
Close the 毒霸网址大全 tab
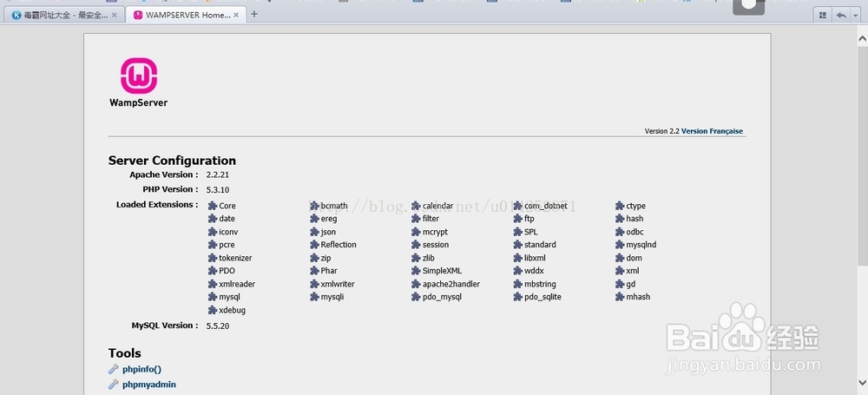pos(114,15)
